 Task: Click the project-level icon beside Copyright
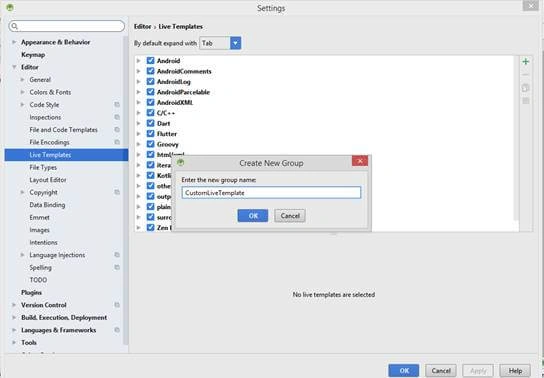[x=117, y=192]
